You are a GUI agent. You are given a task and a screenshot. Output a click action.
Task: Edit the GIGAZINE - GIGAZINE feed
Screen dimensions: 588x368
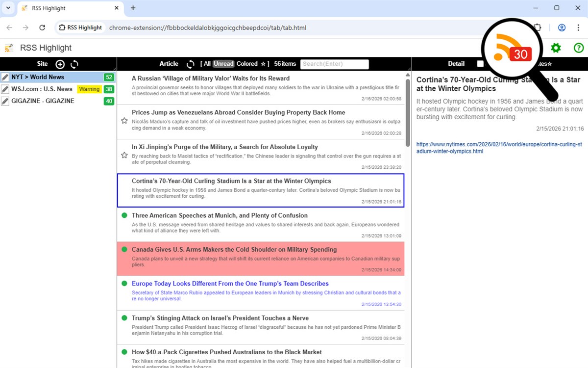click(x=5, y=101)
